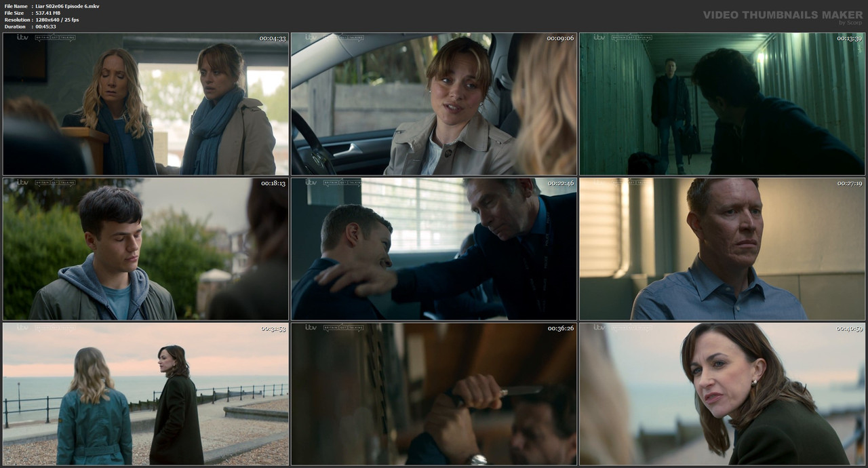868x468 pixels.
Task: Select the thumbnail at timestamp 00:09:06
Action: [x=434, y=104]
